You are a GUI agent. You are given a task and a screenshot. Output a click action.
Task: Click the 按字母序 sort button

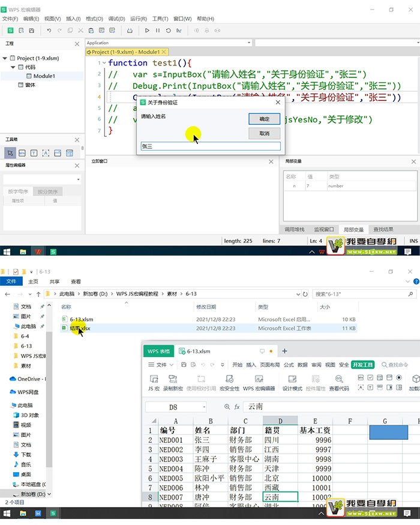pyautogui.click(x=18, y=191)
